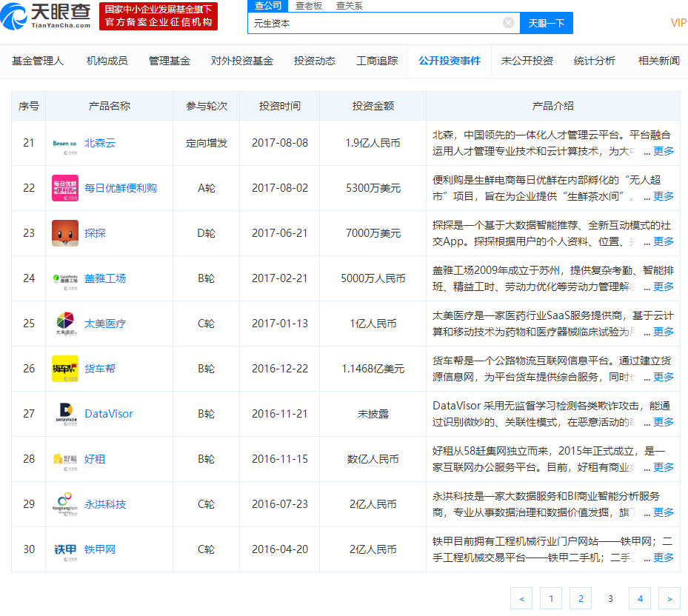The image size is (688, 616).
Task: Go to page 2 of results
Action: point(581,598)
